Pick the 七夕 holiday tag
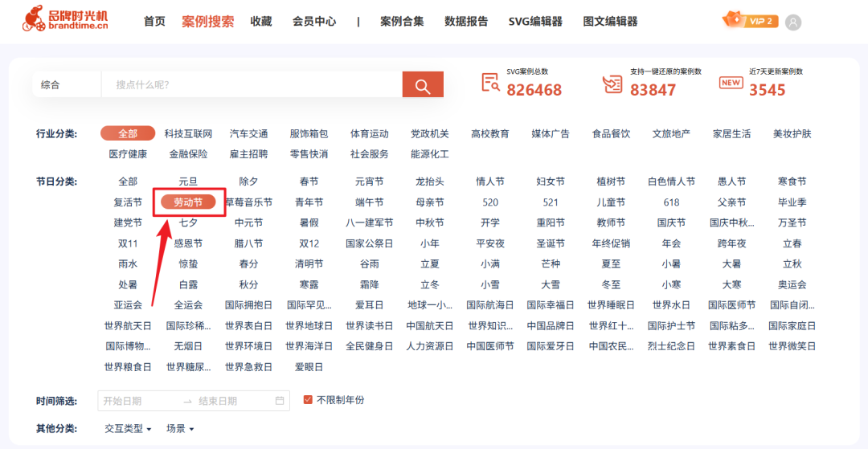 tap(188, 222)
